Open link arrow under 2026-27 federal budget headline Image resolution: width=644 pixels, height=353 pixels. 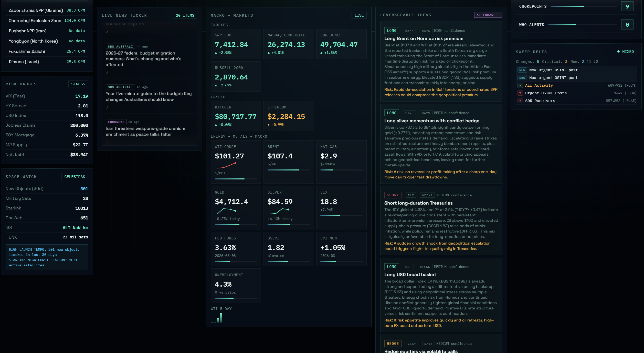[x=107, y=73]
